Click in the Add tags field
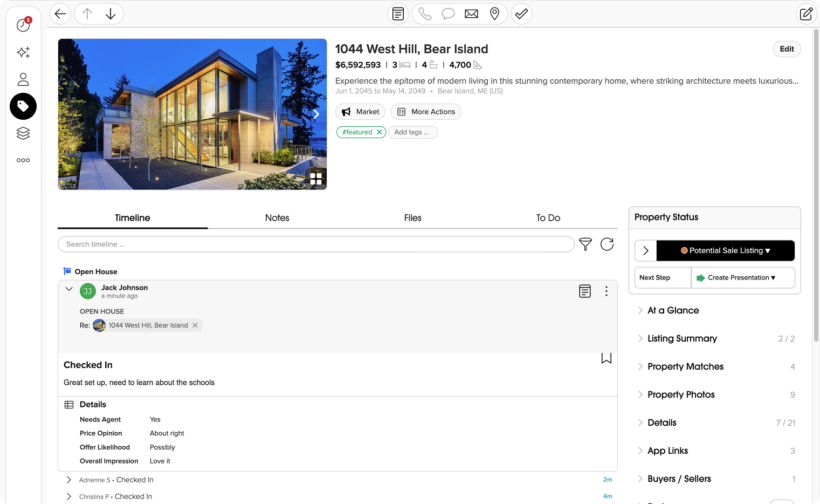 [413, 132]
